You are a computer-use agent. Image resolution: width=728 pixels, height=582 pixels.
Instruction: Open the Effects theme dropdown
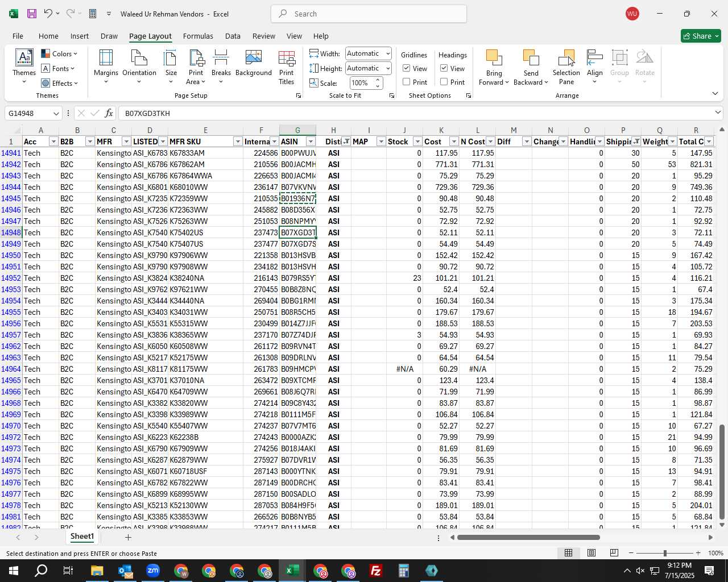click(x=59, y=84)
